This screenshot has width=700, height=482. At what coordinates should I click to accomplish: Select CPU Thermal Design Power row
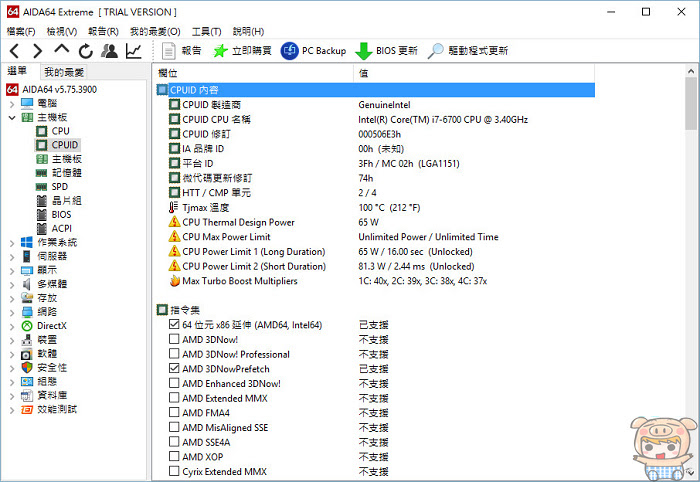point(375,222)
